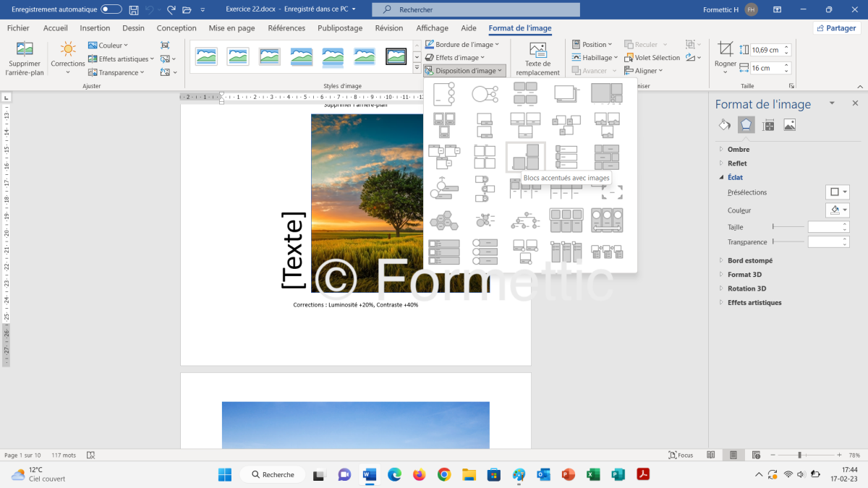Click the Partager button
The width and height of the screenshot is (868, 488).
(x=838, y=28)
